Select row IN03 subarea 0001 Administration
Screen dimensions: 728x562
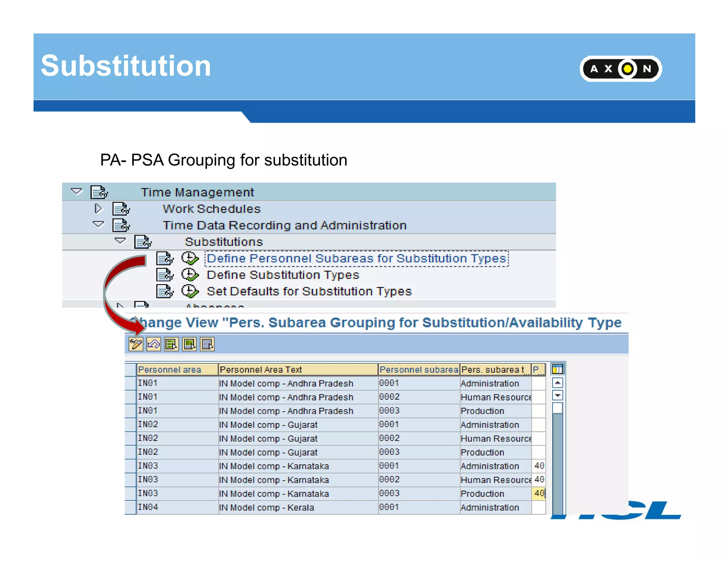pos(130,466)
